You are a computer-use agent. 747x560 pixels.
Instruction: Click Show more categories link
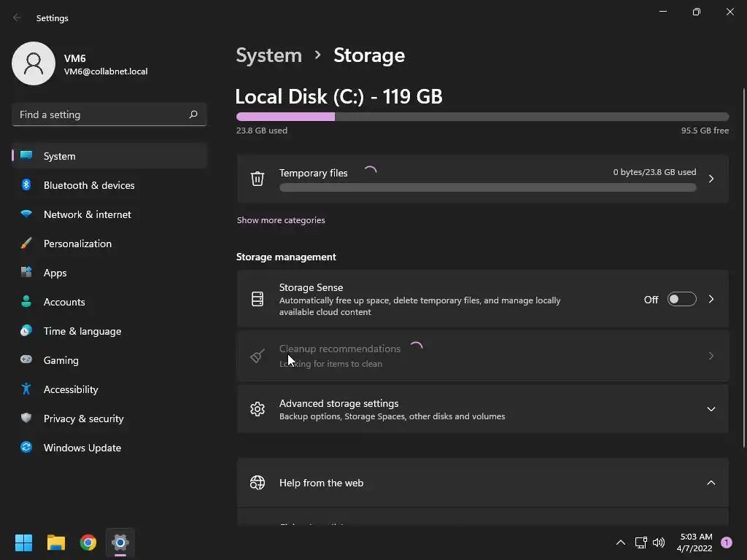281,220
